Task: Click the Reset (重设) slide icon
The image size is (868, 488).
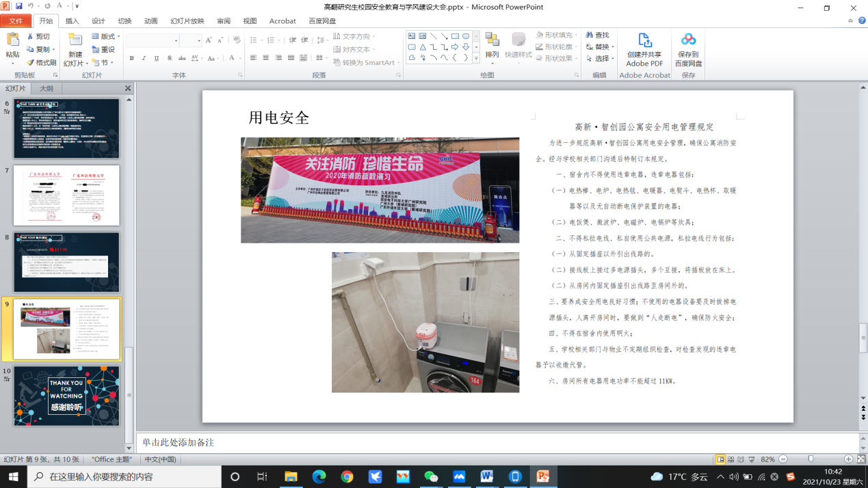Action: click(x=103, y=49)
